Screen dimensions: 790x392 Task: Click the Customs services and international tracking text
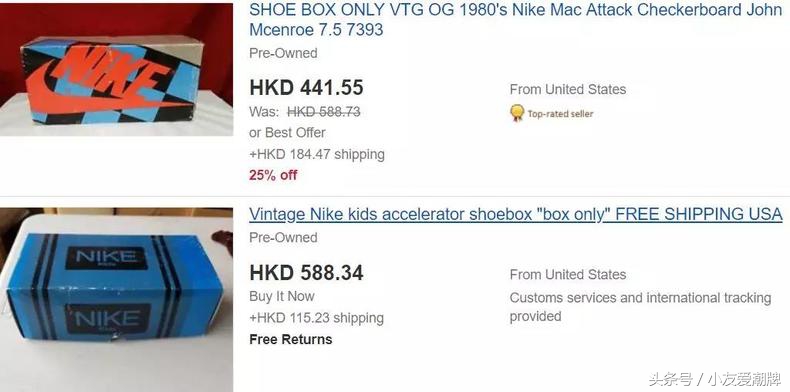(640, 307)
